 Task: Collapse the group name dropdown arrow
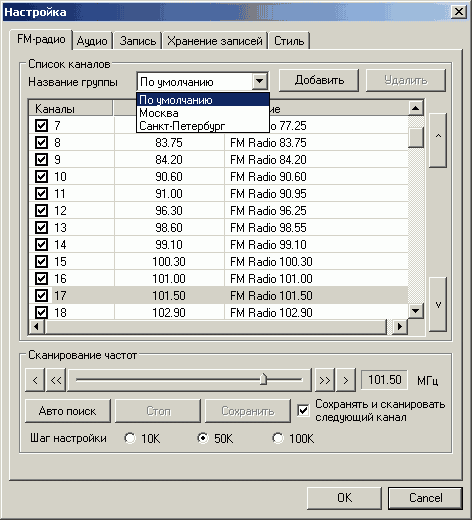[x=259, y=81]
